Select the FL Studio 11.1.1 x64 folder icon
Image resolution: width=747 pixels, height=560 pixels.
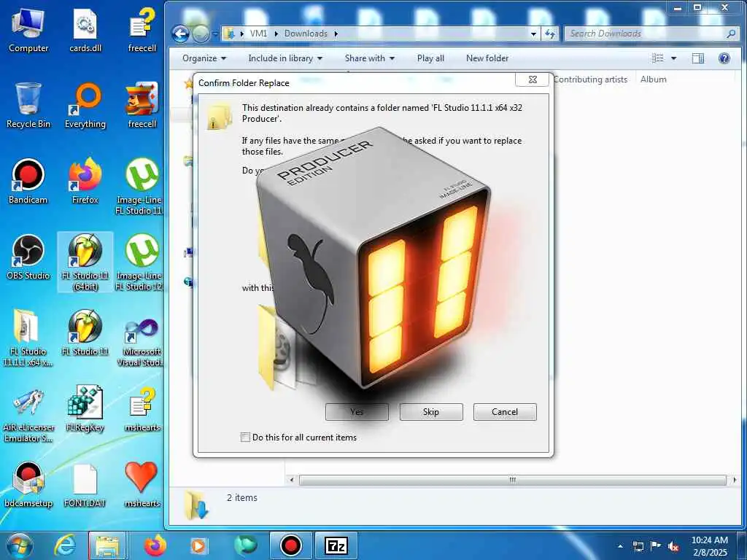28,338
